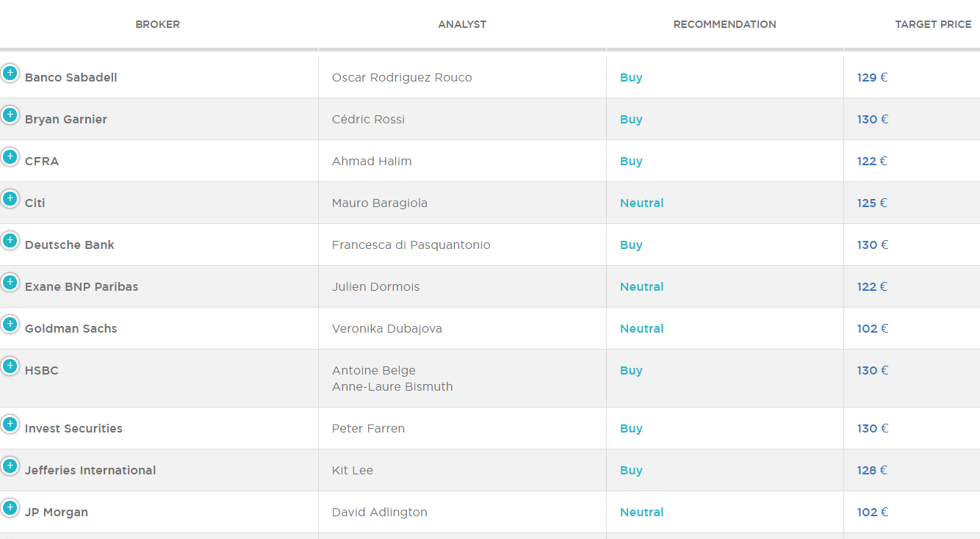Click the Target Price column header
This screenshot has width=980, height=539.
pos(933,24)
